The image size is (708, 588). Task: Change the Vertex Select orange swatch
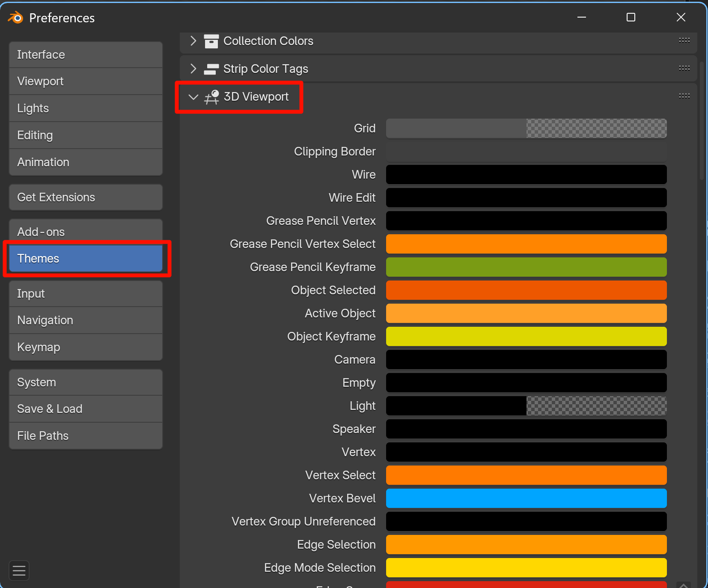coord(526,475)
